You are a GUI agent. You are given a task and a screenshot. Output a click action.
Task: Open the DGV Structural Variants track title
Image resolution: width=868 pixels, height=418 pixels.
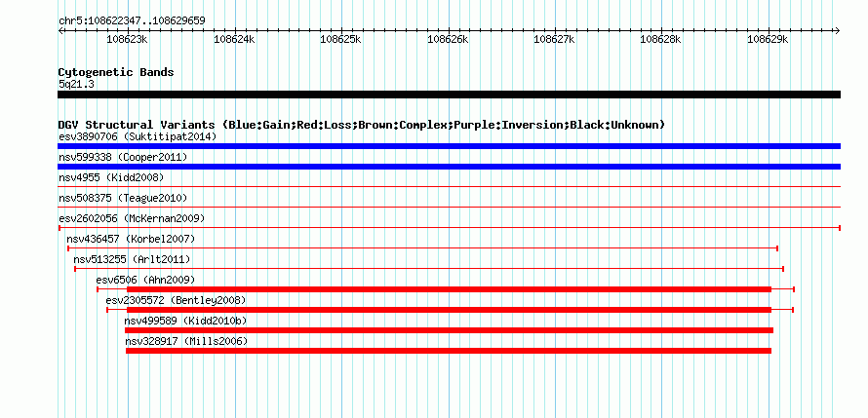(362, 125)
